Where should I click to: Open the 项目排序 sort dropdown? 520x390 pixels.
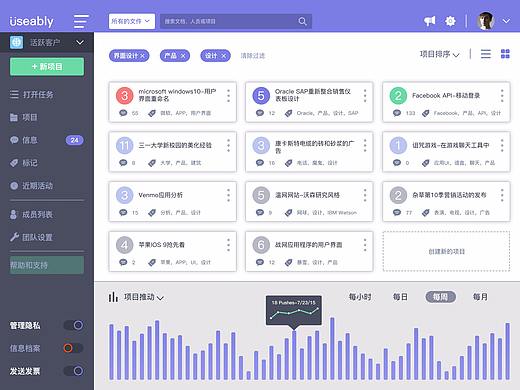[440, 54]
